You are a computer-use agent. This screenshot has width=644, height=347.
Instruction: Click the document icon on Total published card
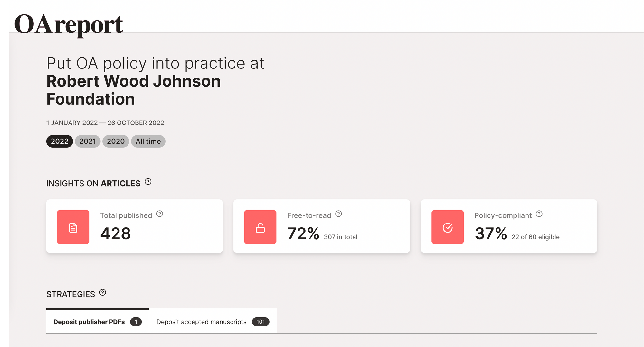click(x=73, y=227)
